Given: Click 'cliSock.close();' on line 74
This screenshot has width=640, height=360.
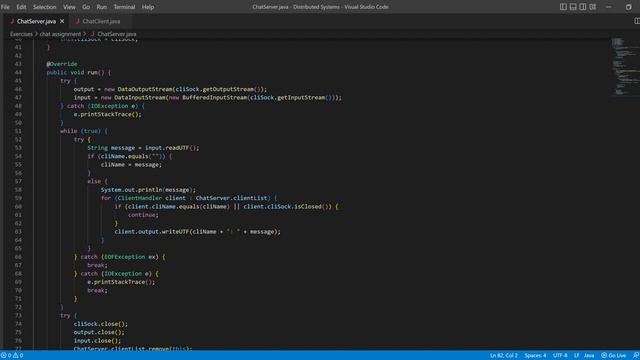Looking at the screenshot, I should [x=100, y=324].
